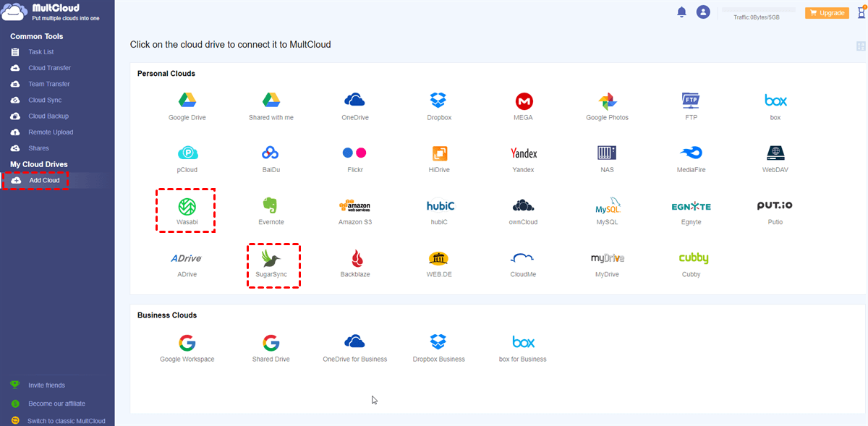Image resolution: width=868 pixels, height=426 pixels.
Task: Open Team Transfer in sidebar
Action: (x=48, y=84)
